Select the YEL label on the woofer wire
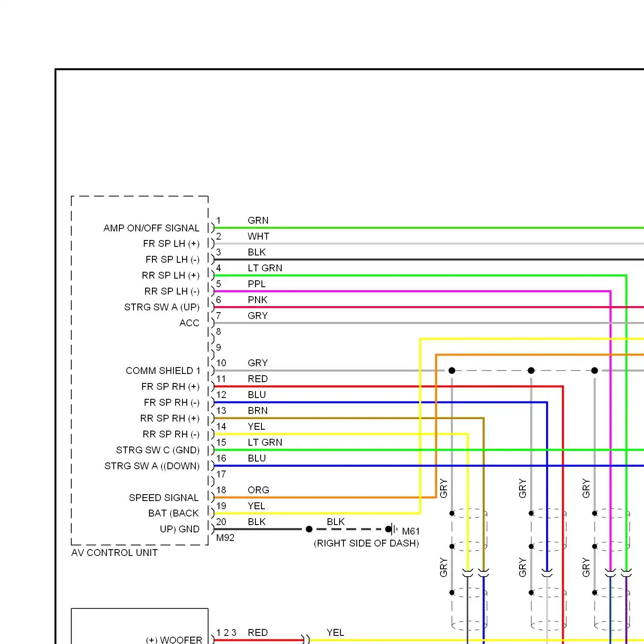The image size is (644, 644). pos(335,632)
